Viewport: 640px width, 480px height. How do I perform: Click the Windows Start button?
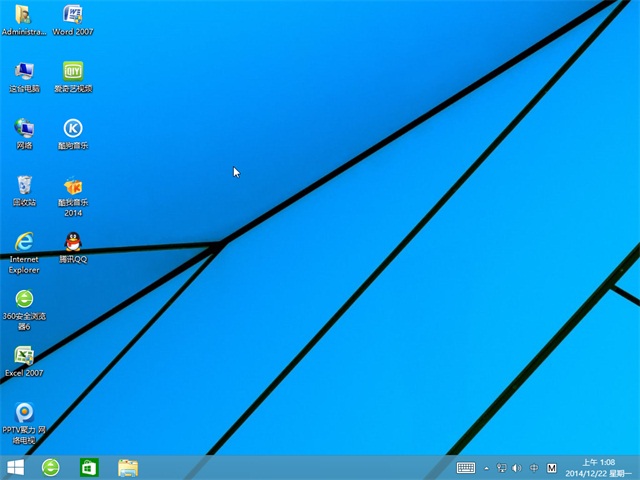pyautogui.click(x=15, y=467)
